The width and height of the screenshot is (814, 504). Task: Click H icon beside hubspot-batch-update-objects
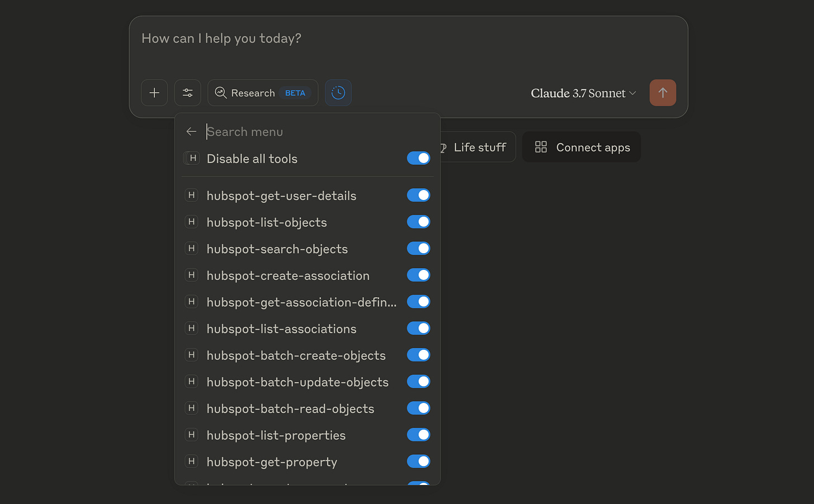(191, 382)
